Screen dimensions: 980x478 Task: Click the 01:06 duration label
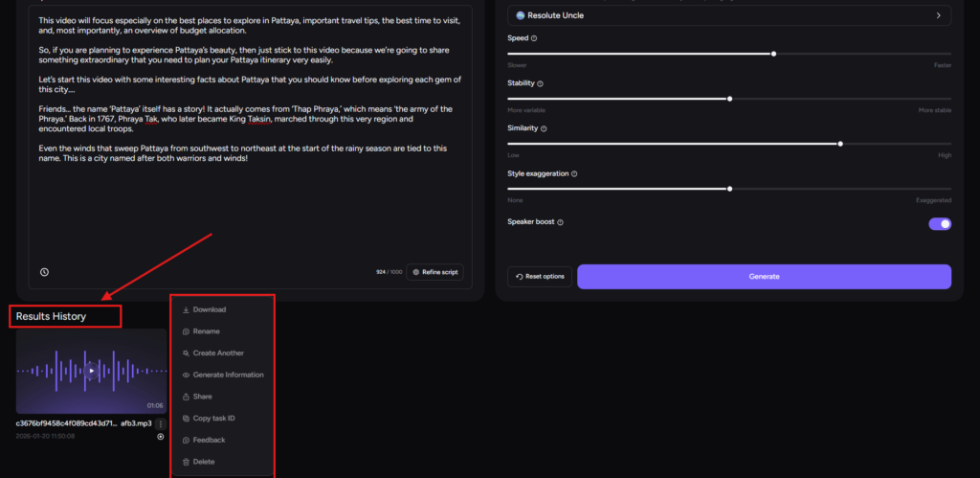tap(155, 405)
